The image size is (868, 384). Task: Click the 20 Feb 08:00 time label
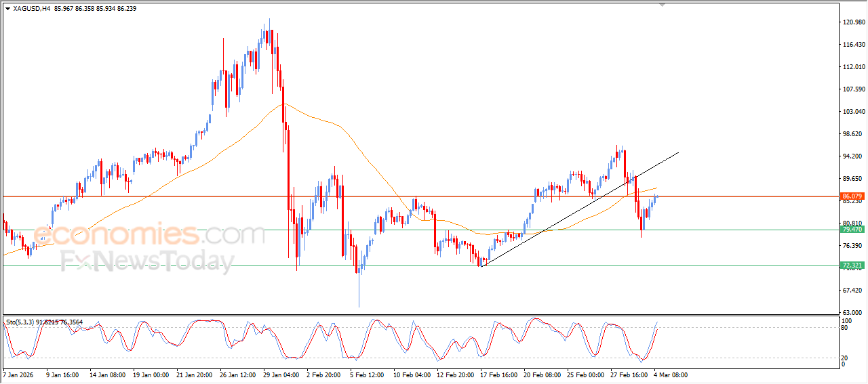543,375
